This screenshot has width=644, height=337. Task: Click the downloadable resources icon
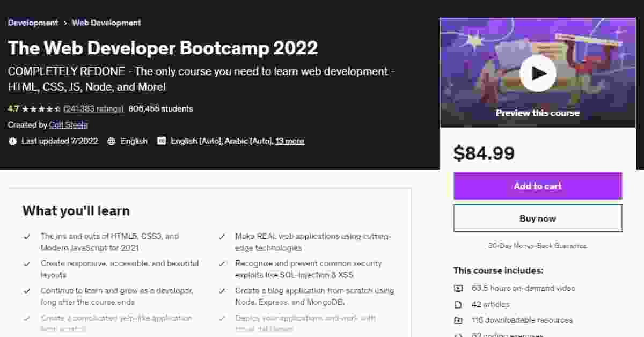click(x=458, y=320)
